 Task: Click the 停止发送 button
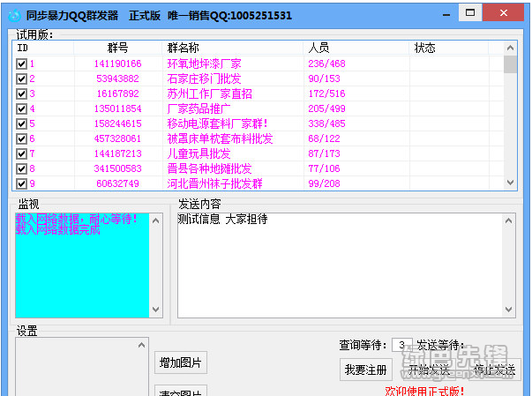pyautogui.click(x=494, y=370)
